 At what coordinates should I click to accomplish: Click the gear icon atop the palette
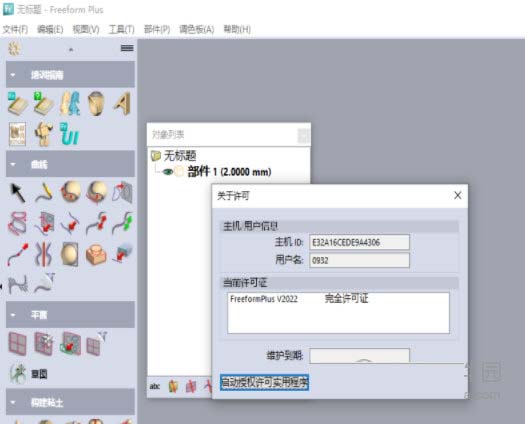(x=14, y=49)
